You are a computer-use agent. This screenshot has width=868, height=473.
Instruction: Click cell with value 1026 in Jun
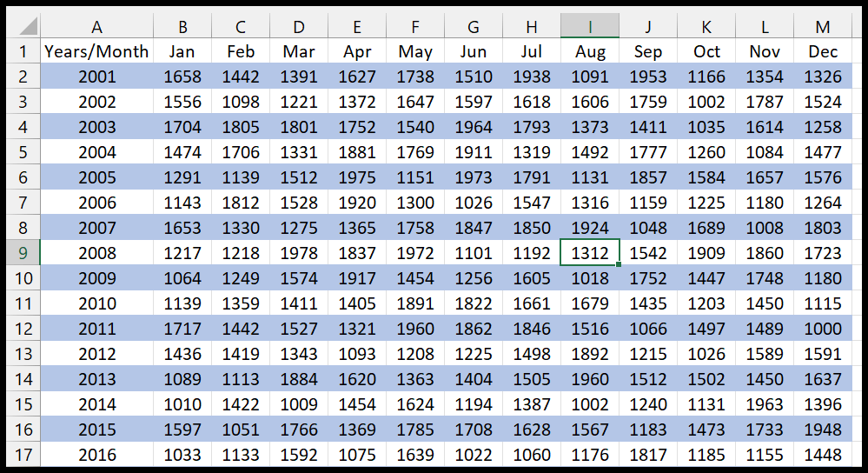tap(474, 203)
